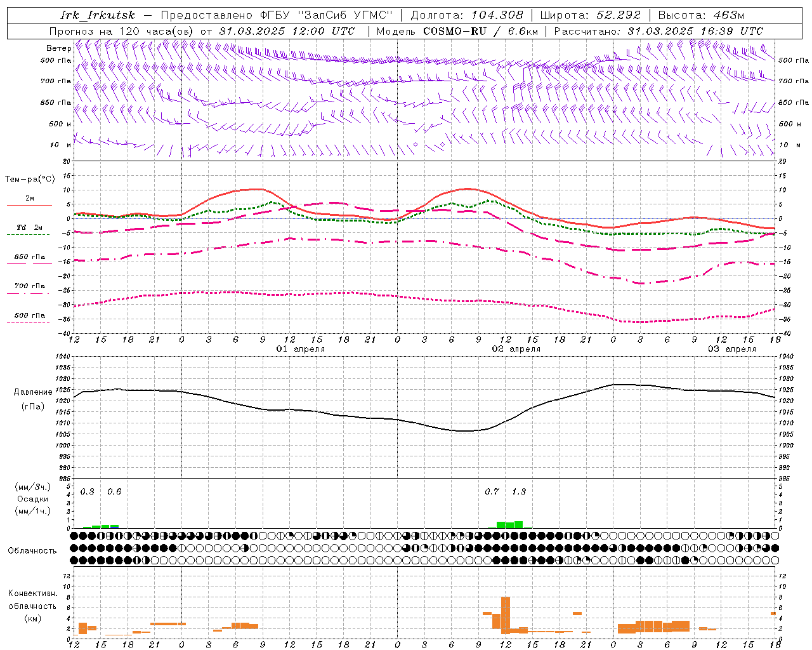Screen dimensions: 812x650
Task: Click the "(мм/1ч.)" precipitation unit label
Action: [x=33, y=511]
